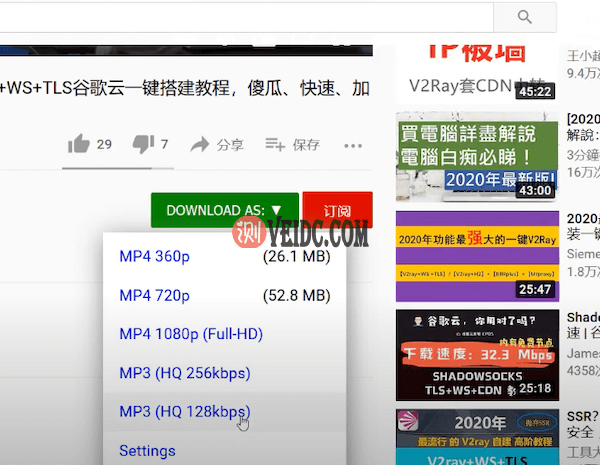Image resolution: width=600 pixels, height=465 pixels.
Task: Open Settings in the download menu
Action: [x=147, y=451]
